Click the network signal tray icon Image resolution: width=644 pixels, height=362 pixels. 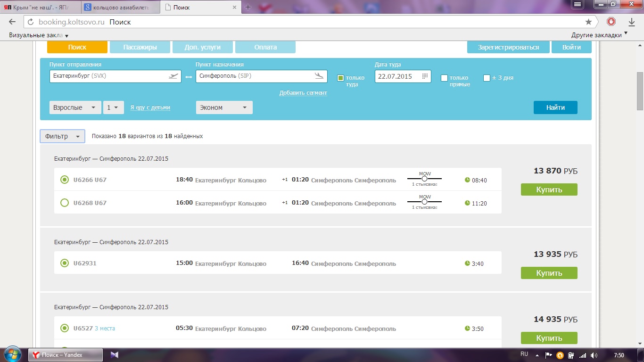(583, 355)
